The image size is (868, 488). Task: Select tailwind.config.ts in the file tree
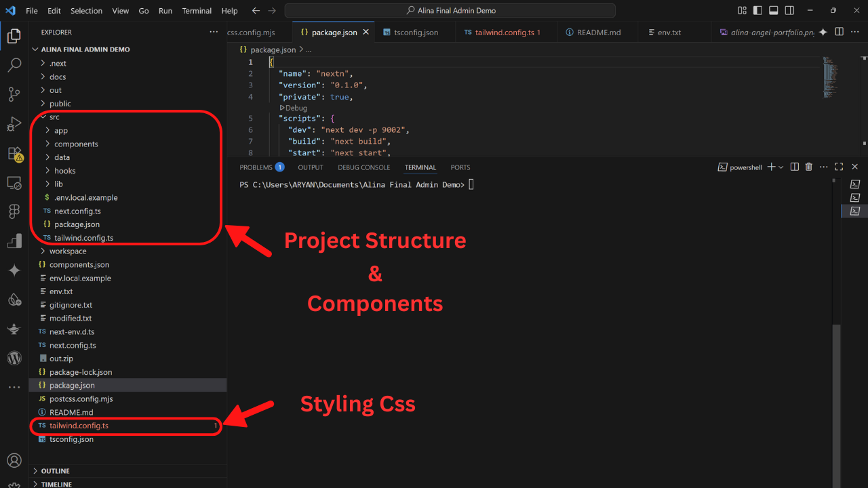80,426
